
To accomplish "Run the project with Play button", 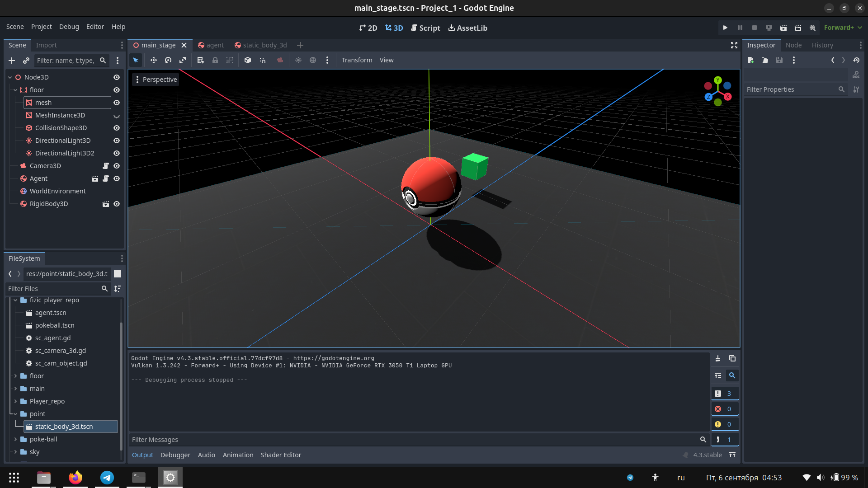I will [x=725, y=28].
